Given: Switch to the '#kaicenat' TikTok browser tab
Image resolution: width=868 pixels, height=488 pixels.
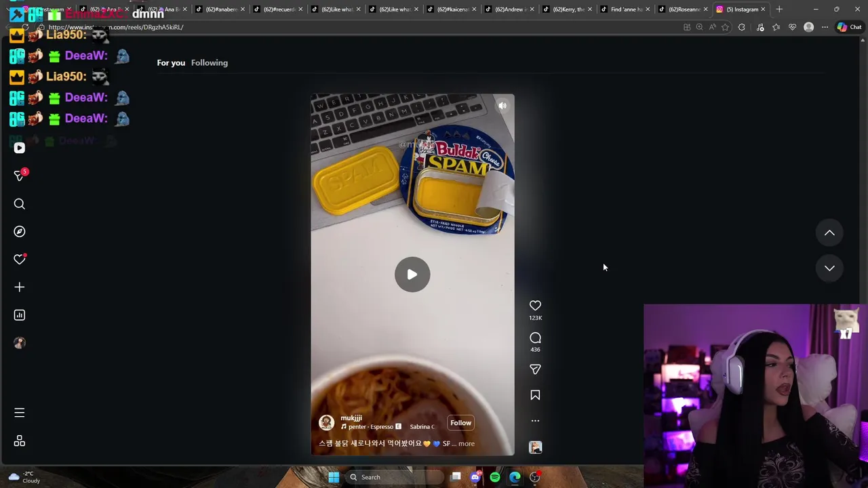Looking at the screenshot, I should [452, 9].
